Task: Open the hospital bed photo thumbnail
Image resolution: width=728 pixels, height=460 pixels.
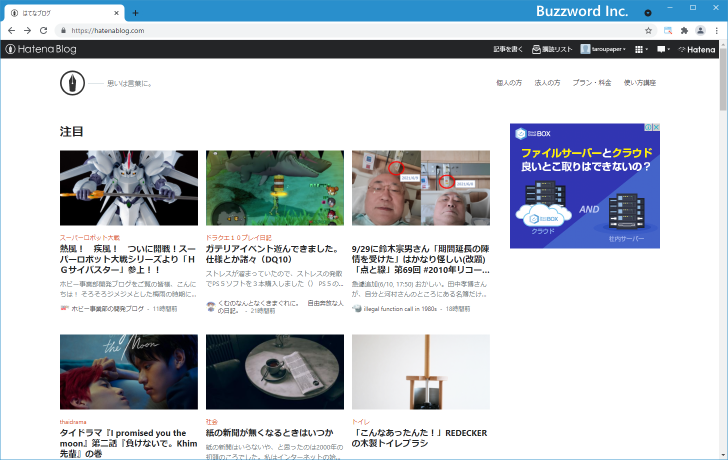Action: point(421,188)
